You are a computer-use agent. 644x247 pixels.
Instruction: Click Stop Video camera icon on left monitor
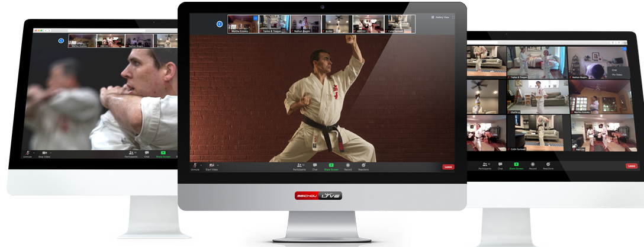pos(44,153)
